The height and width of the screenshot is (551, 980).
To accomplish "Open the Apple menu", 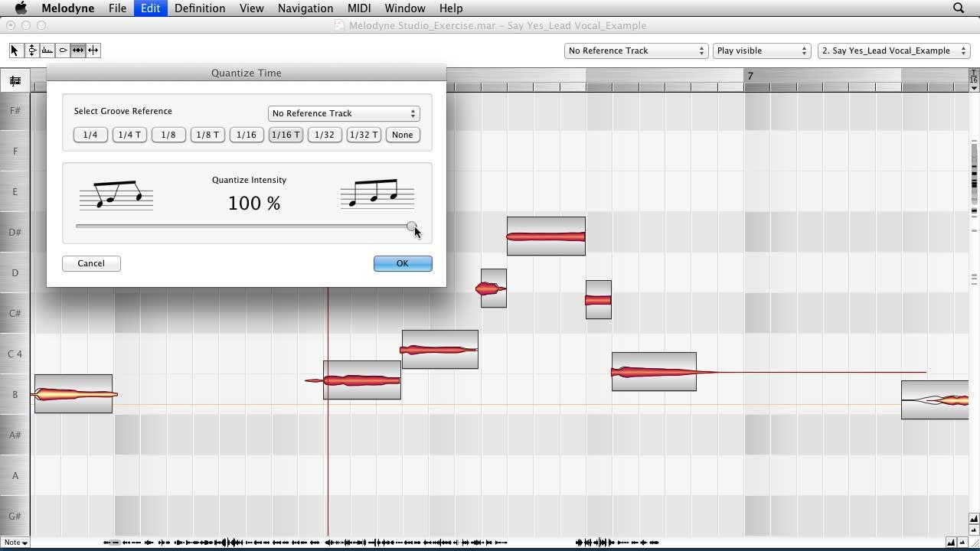I will click(x=21, y=8).
